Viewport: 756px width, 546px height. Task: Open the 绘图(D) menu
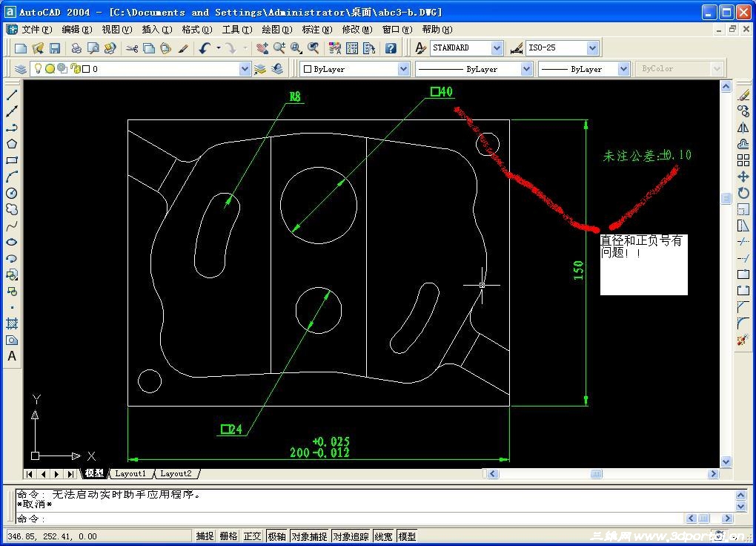pos(277,30)
